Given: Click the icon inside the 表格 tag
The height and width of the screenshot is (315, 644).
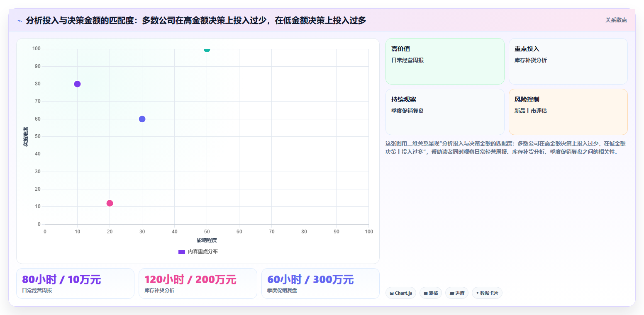Looking at the screenshot, I should (x=426, y=293).
